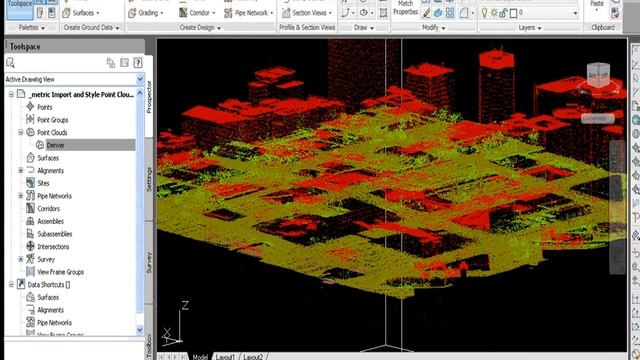Expand the Modify panel dropdown

(433, 27)
